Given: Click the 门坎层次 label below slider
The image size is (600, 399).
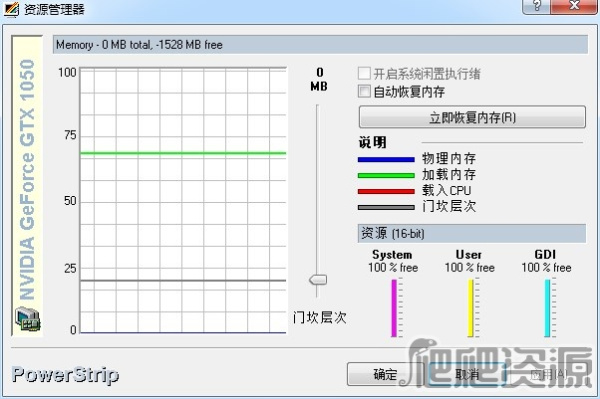Looking at the screenshot, I should (320, 317).
